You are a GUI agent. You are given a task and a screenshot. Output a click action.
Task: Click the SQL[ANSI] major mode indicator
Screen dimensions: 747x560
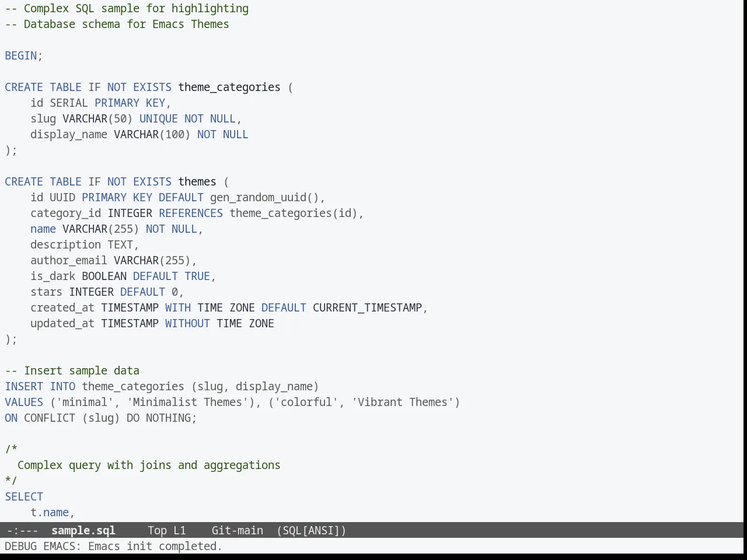(x=311, y=530)
